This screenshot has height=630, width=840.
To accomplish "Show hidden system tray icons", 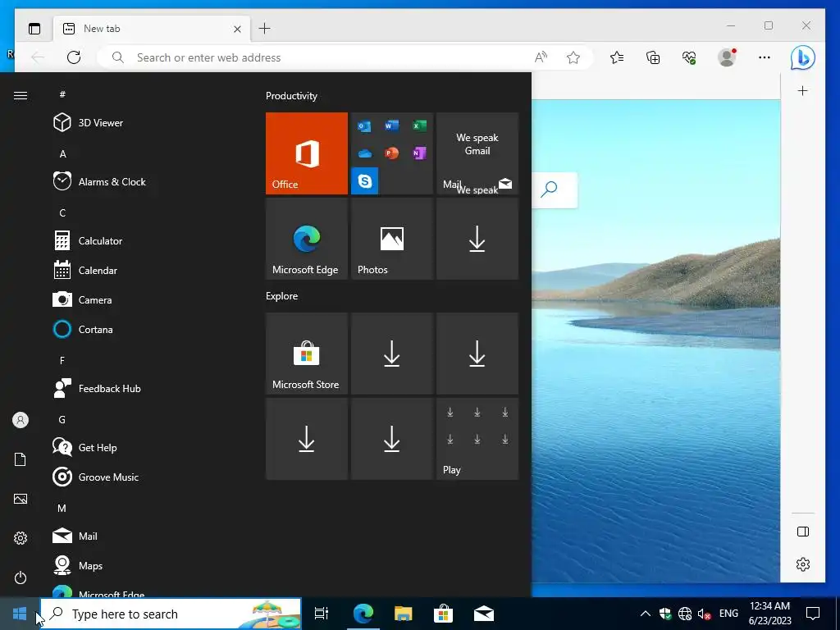I will coord(646,614).
